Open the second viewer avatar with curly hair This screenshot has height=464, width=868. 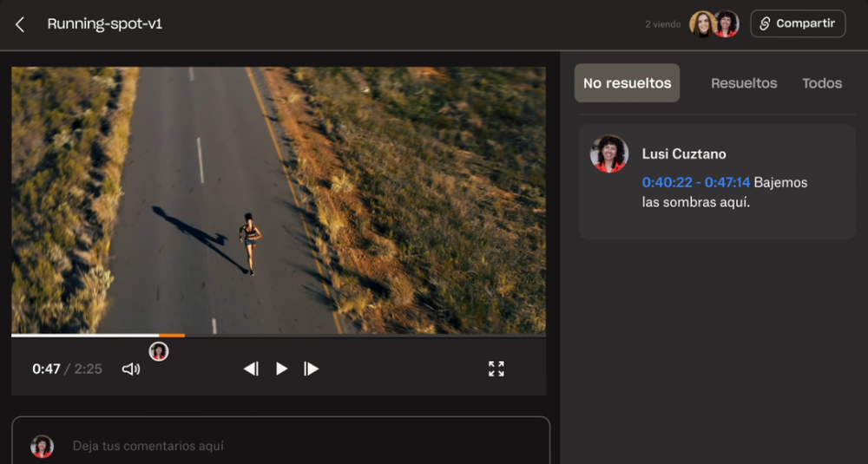[x=727, y=24]
